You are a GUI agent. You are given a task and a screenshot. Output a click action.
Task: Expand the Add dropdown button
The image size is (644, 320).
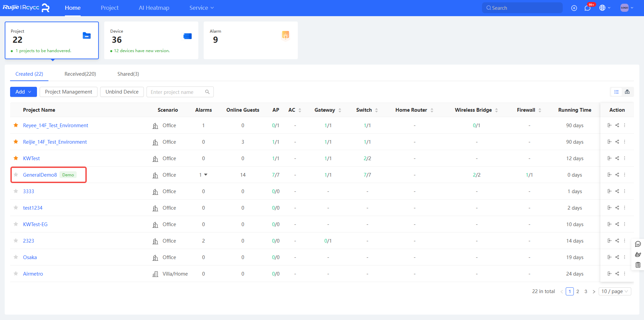pos(23,92)
